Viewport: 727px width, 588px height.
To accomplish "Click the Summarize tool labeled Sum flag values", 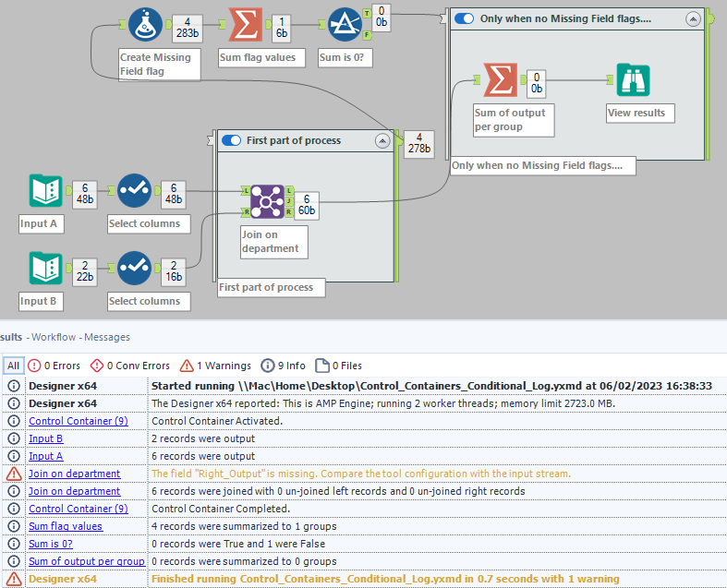I will pos(244,26).
